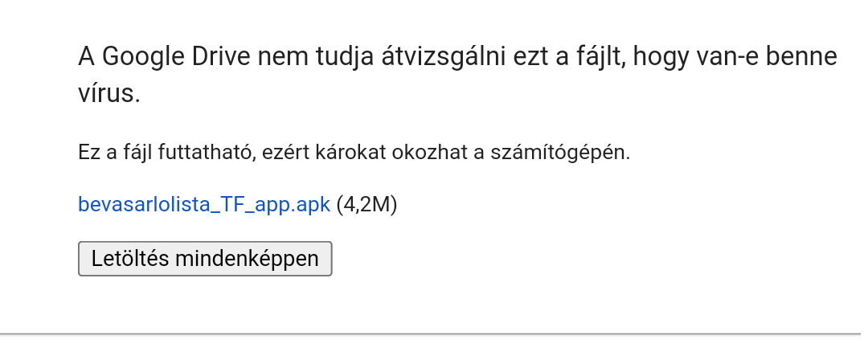Open the bevasarlolista_TF_app.apk file link
868x360 pixels.
tap(204, 204)
